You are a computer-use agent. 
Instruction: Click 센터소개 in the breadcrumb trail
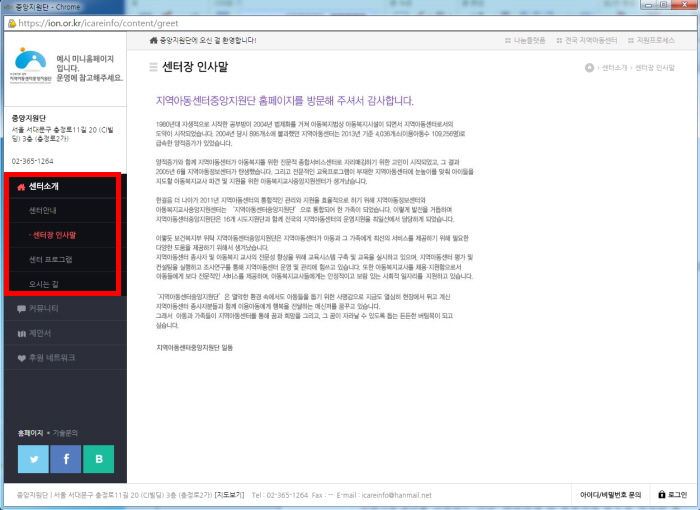[x=615, y=68]
